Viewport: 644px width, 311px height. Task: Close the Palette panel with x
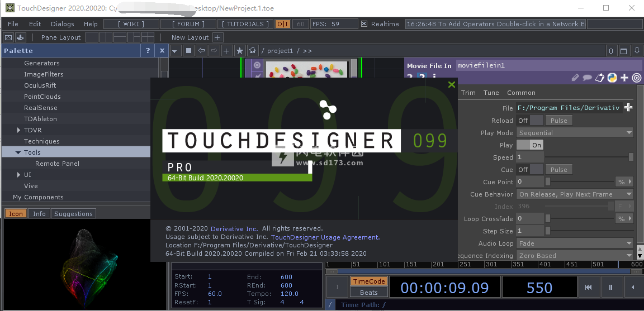pyautogui.click(x=162, y=51)
